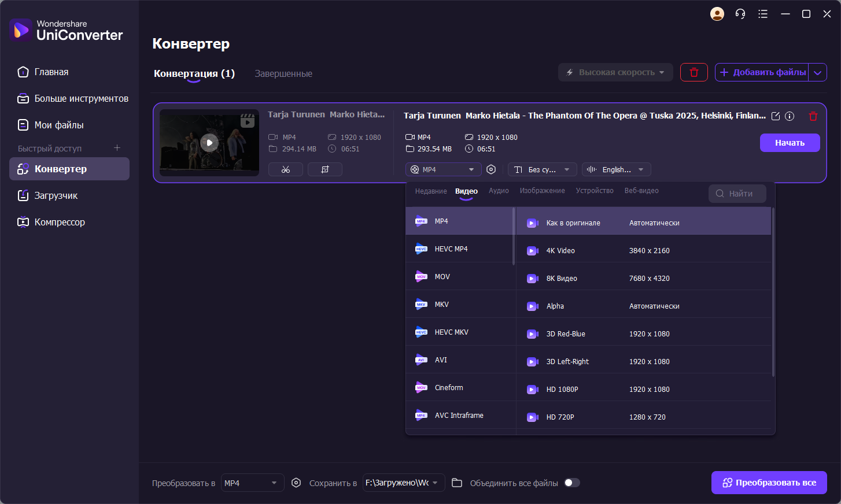Select HEVC MP4 format
The image size is (841, 504).
[x=459, y=249]
